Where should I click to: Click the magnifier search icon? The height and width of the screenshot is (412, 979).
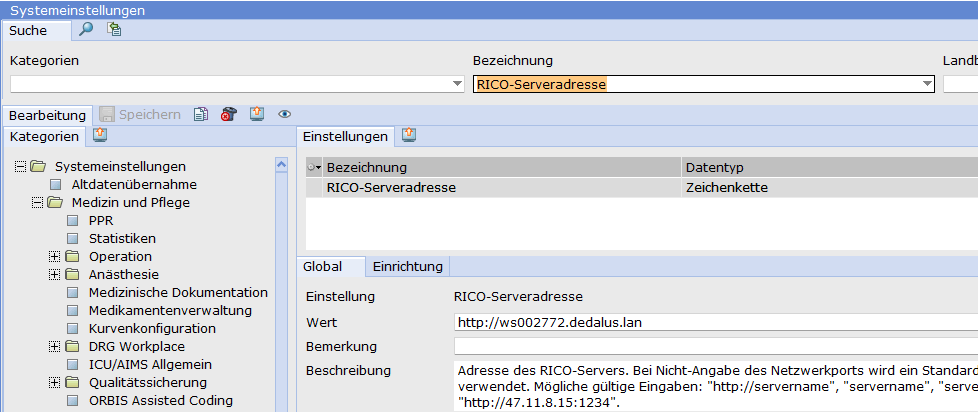86,29
